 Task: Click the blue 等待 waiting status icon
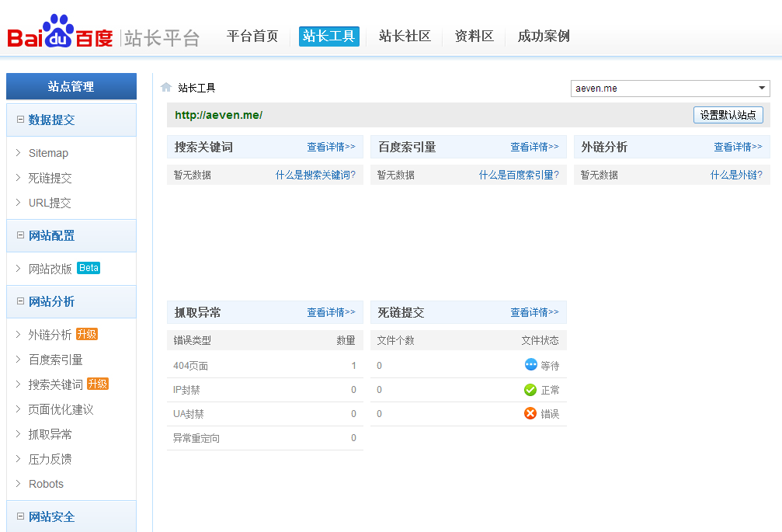[530, 365]
